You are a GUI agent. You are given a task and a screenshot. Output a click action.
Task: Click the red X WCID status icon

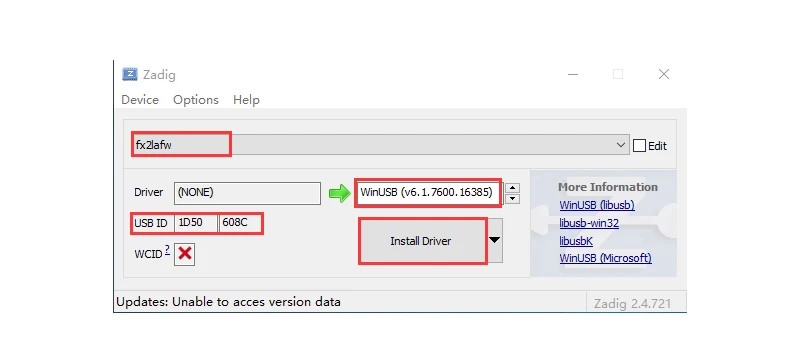coord(185,253)
